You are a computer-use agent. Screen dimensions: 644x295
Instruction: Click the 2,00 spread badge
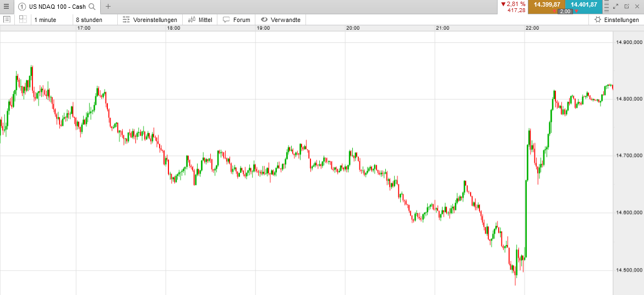click(x=565, y=12)
